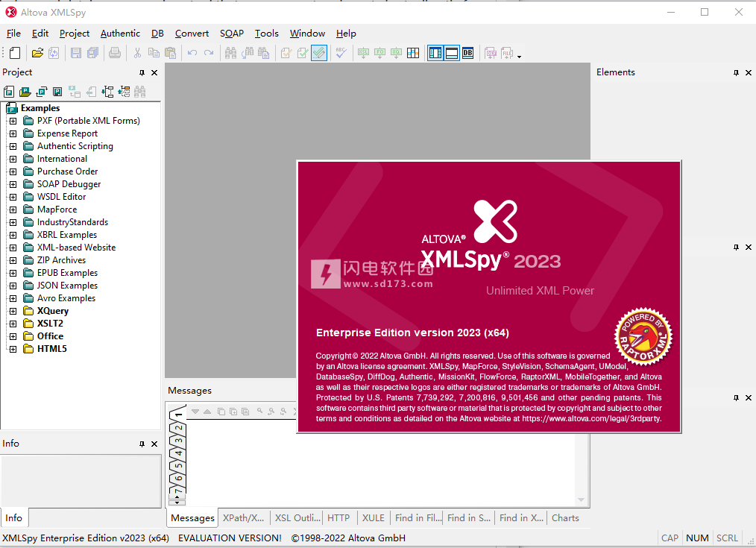Screen dimensions: 756x548
Task: Click the ABC spelling check icon
Action: 341,52
